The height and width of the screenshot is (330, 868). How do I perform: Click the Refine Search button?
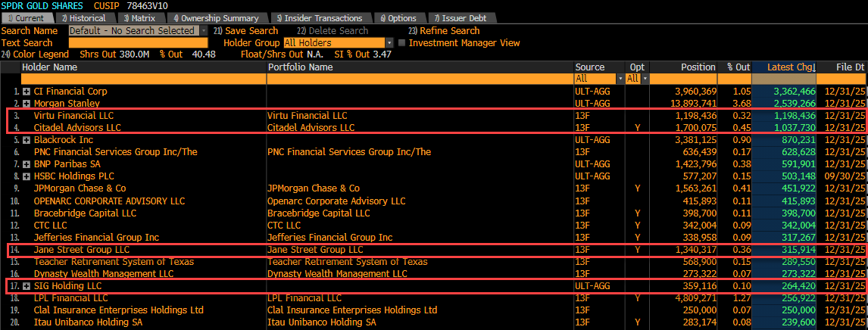(x=444, y=31)
